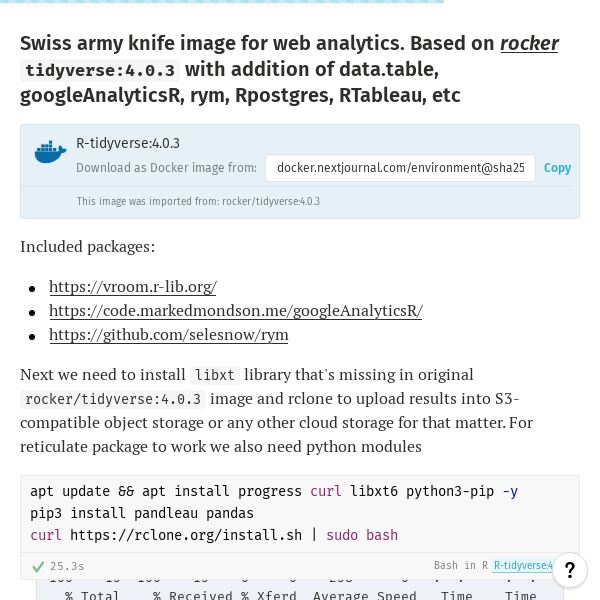Place cursor on pip3 install pandleau line

click(142, 513)
